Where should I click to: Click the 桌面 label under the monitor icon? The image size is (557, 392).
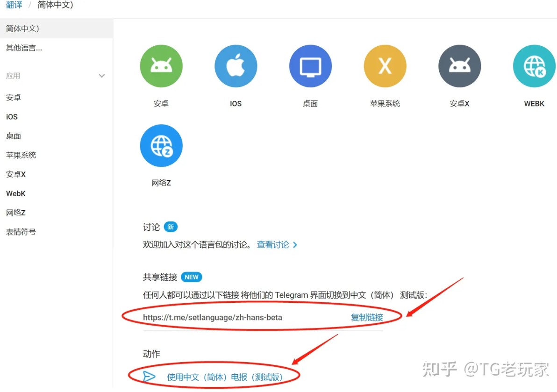[310, 103]
